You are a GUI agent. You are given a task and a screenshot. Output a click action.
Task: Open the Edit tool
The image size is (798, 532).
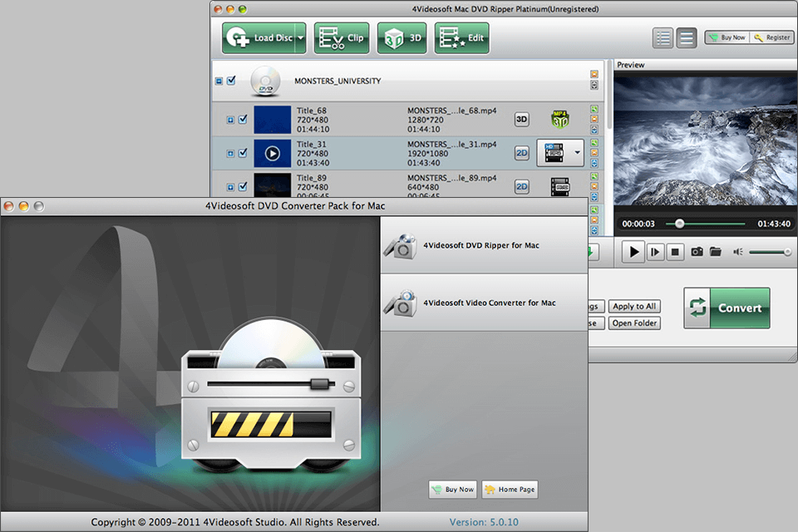coord(461,37)
